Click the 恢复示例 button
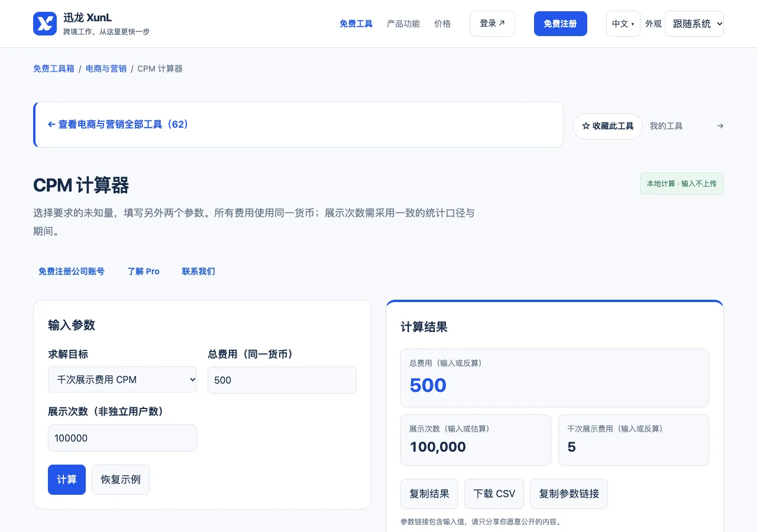The height and width of the screenshot is (532, 757). tap(121, 479)
